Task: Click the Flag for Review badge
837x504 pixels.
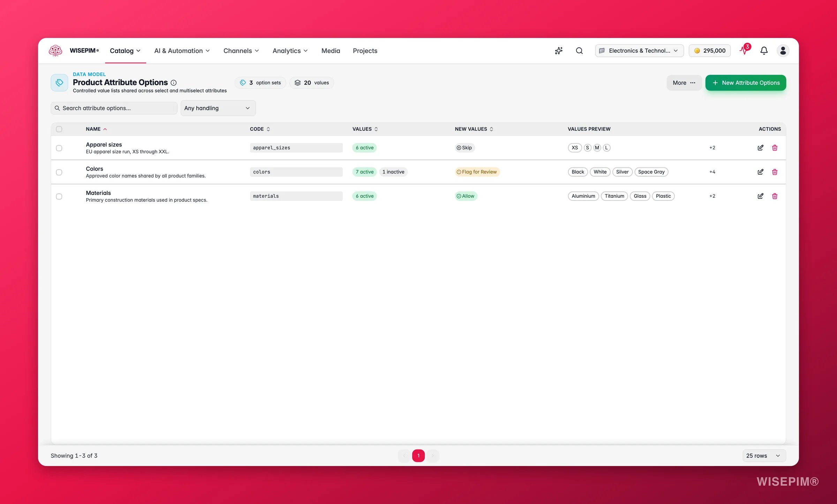Action: [x=477, y=172]
